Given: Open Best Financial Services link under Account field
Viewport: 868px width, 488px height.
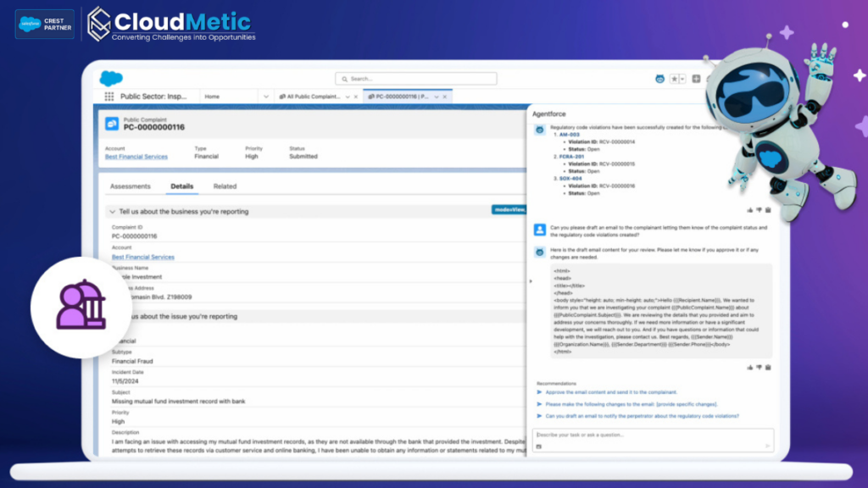Looking at the screenshot, I should [142, 258].
